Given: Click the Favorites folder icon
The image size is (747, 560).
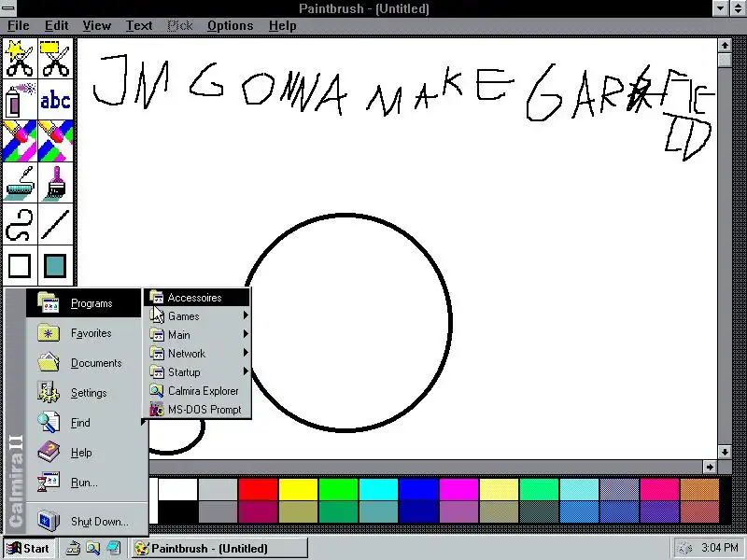Looking at the screenshot, I should [49, 333].
